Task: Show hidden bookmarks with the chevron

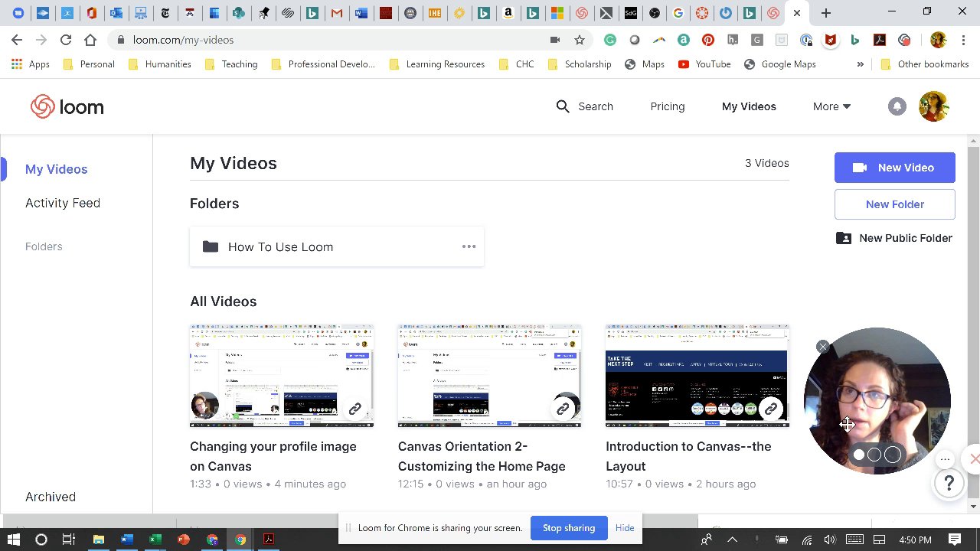Action: tap(860, 64)
